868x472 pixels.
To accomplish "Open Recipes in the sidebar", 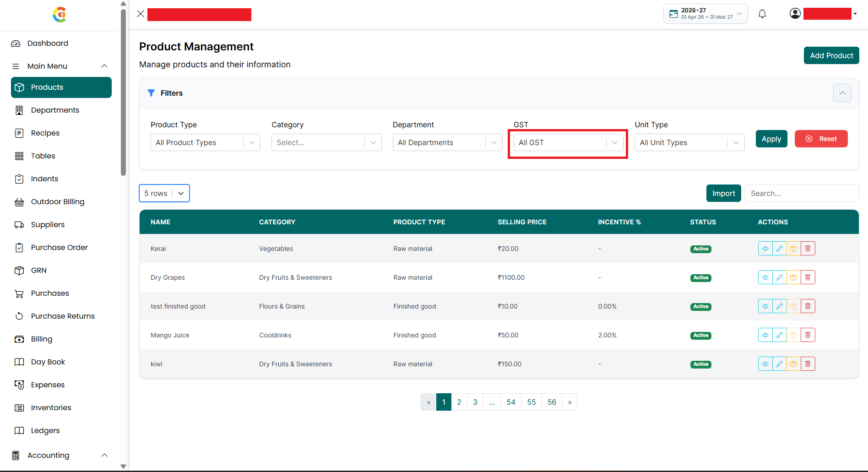I will 61,133.
